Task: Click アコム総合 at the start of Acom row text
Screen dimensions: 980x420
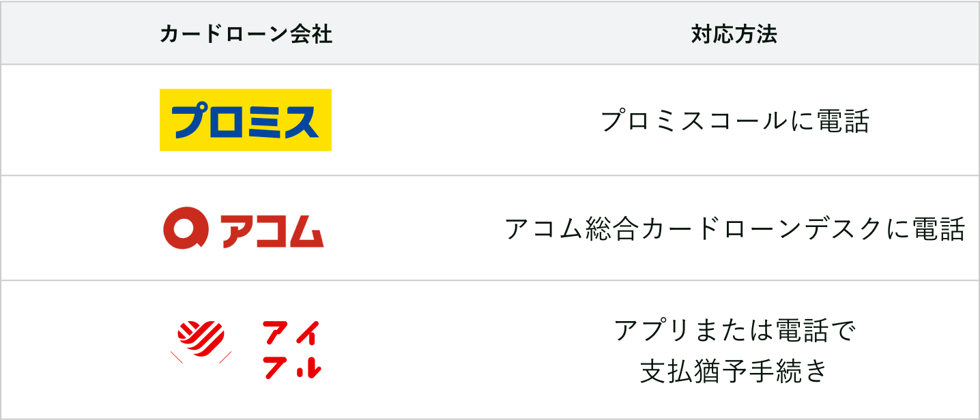Action: tap(572, 228)
